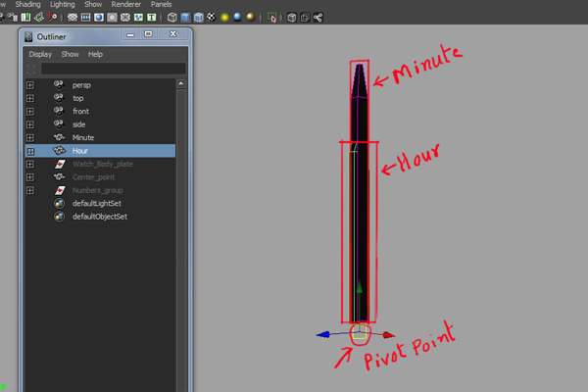The width and height of the screenshot is (588, 392).
Task: Click Outliner scrollbar up arrow
Action: (181, 83)
